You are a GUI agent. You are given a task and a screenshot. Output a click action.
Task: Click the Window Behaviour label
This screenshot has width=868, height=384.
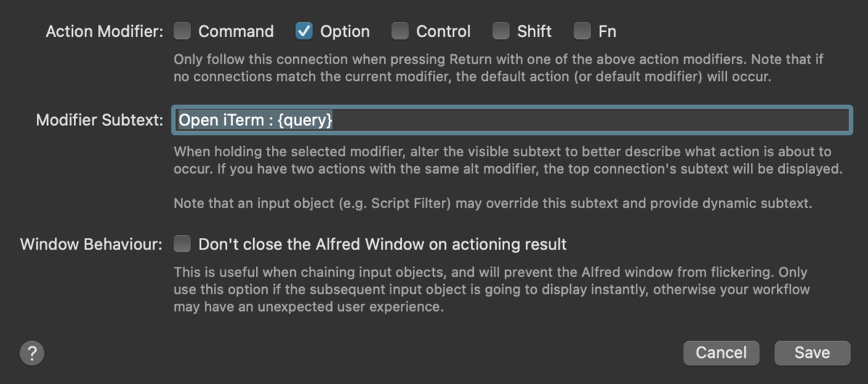(92, 244)
